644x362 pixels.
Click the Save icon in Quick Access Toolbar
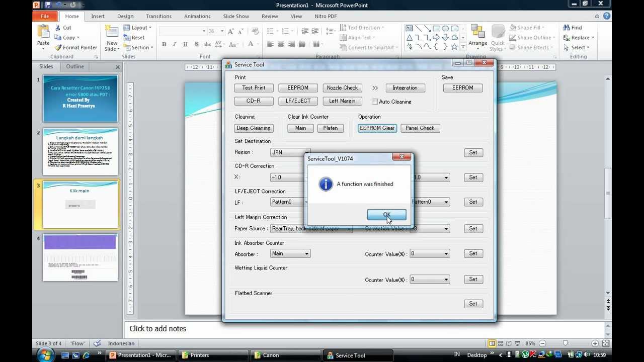(x=49, y=5)
